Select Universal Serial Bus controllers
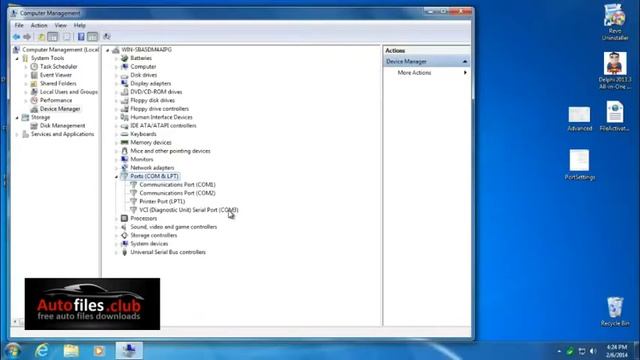The image size is (640, 360). point(168,252)
